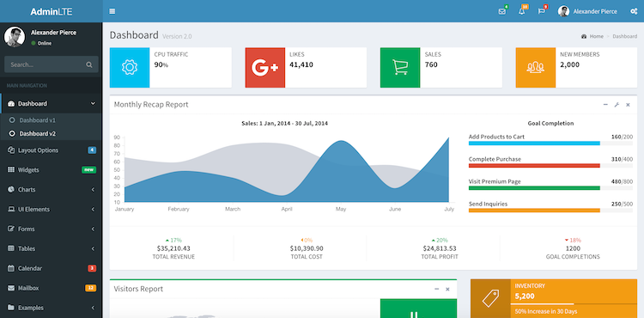Open Monthly Recap Report wrench settings
The width and height of the screenshot is (644, 318).
pyautogui.click(x=617, y=105)
